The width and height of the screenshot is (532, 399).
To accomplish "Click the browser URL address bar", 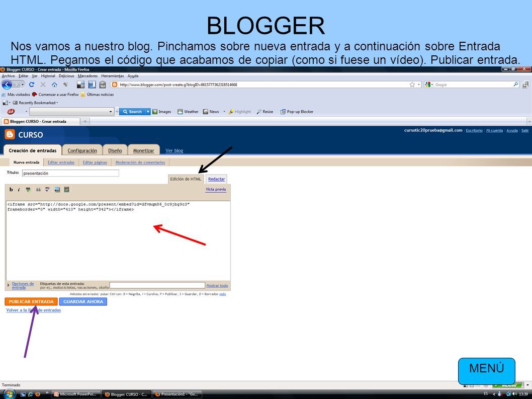I will 260,85.
